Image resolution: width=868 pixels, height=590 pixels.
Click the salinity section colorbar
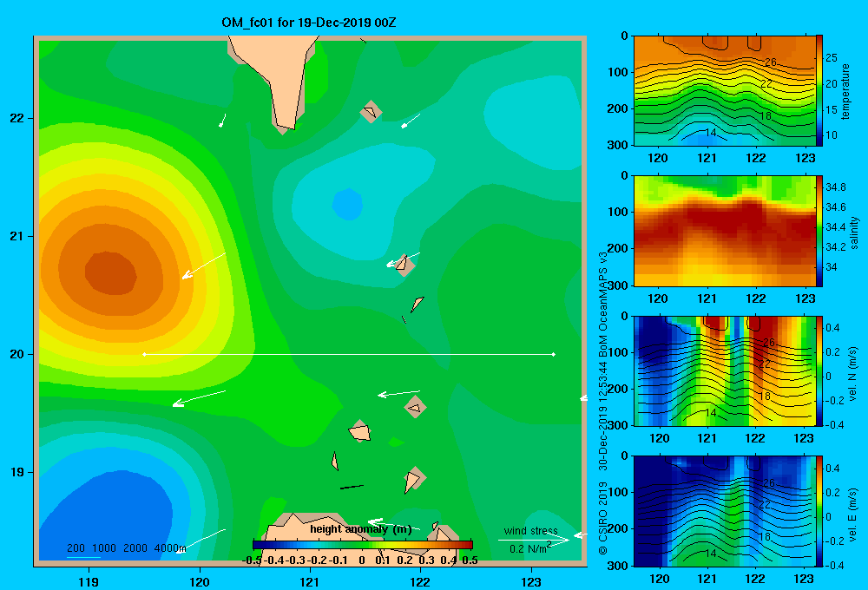(819, 231)
